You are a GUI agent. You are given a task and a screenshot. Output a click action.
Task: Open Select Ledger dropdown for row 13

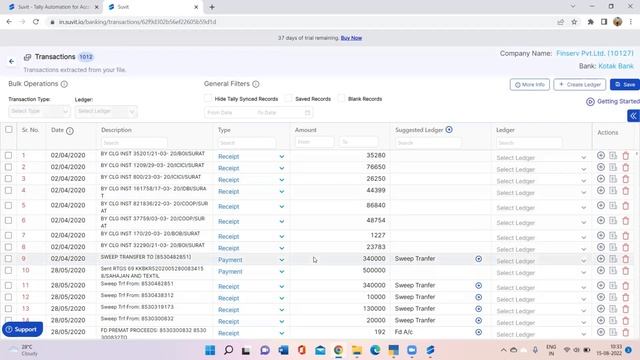[x=541, y=311]
